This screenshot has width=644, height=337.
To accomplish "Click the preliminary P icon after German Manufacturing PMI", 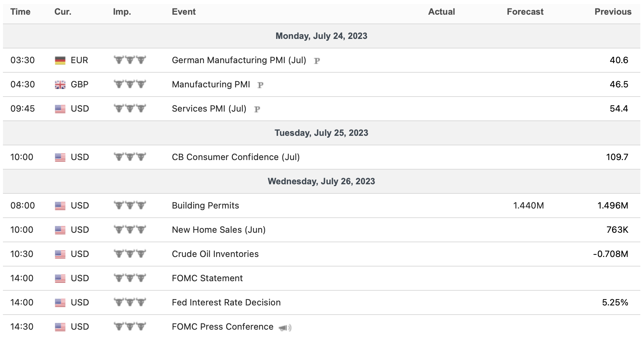I will pos(317,61).
